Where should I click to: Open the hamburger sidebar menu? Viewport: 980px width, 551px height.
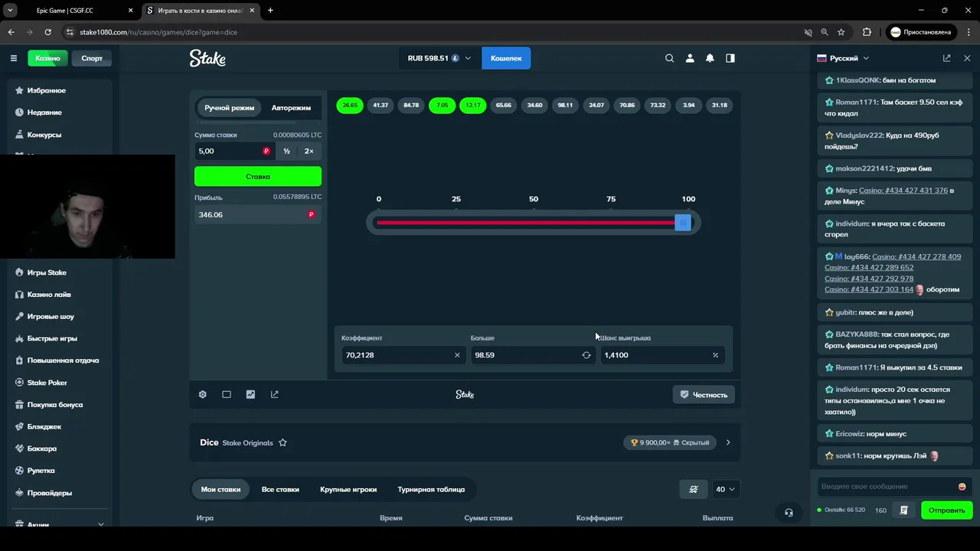pyautogui.click(x=13, y=58)
